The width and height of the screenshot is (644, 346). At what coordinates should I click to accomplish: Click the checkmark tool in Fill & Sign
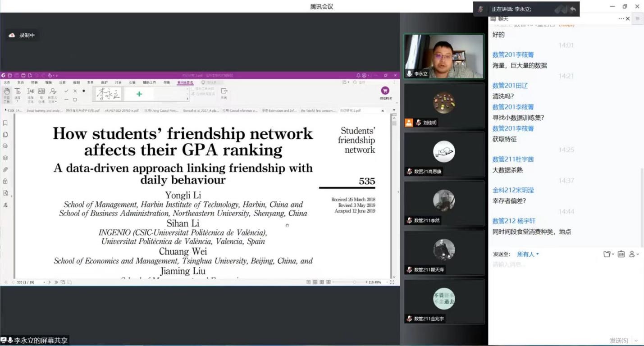coord(66,91)
